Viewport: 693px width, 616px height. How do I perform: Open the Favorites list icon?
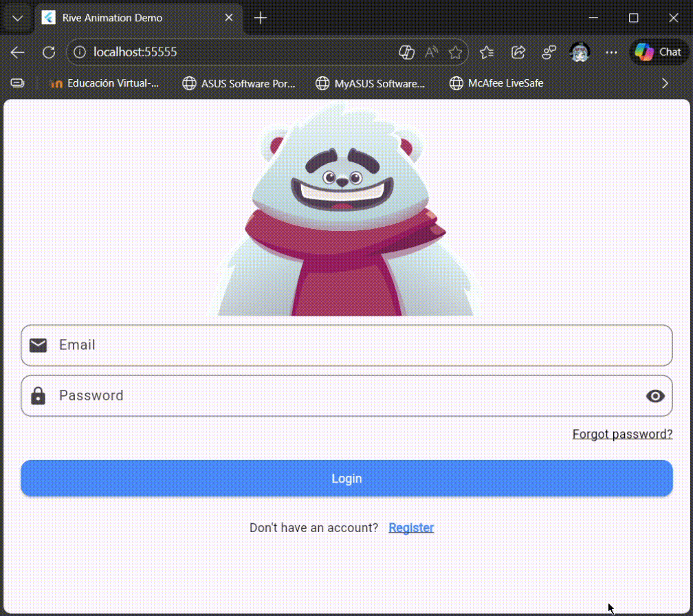[x=487, y=52]
